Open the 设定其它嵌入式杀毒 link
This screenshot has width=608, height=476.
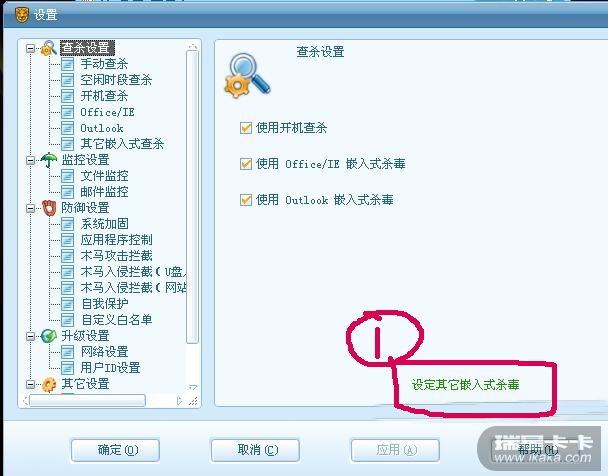click(x=465, y=385)
